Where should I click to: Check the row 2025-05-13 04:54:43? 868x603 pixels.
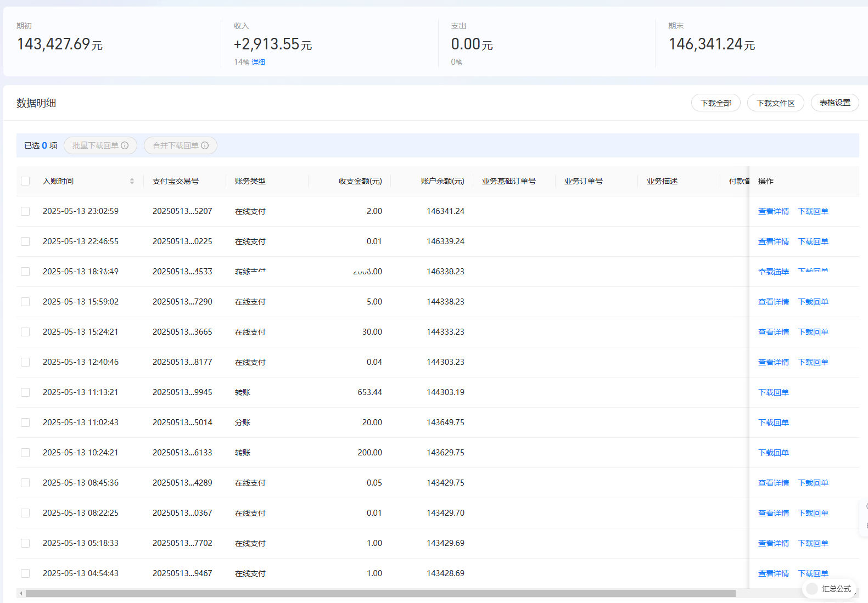tap(25, 573)
